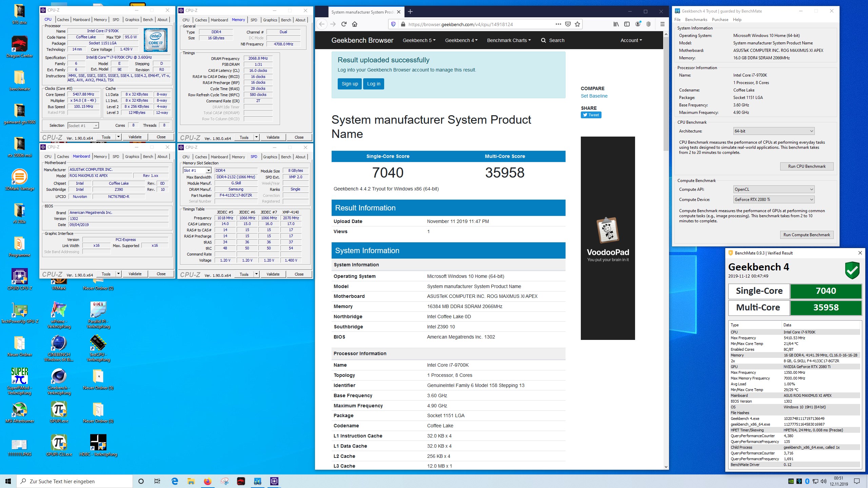The width and height of the screenshot is (868, 488).
Task: Open Task View in the taskbar
Action: [x=157, y=481]
